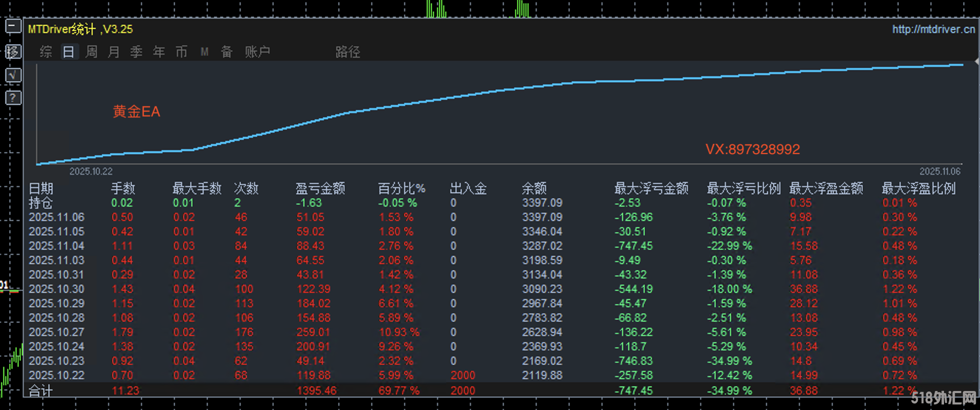Switch to the 年 yearly tab
Screen dimensions: 980x410
coord(159,52)
